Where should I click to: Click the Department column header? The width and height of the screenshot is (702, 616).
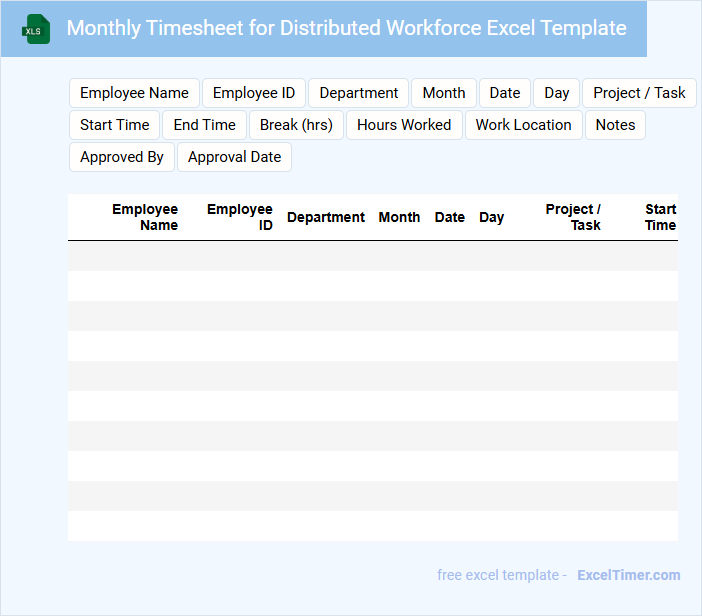click(326, 217)
